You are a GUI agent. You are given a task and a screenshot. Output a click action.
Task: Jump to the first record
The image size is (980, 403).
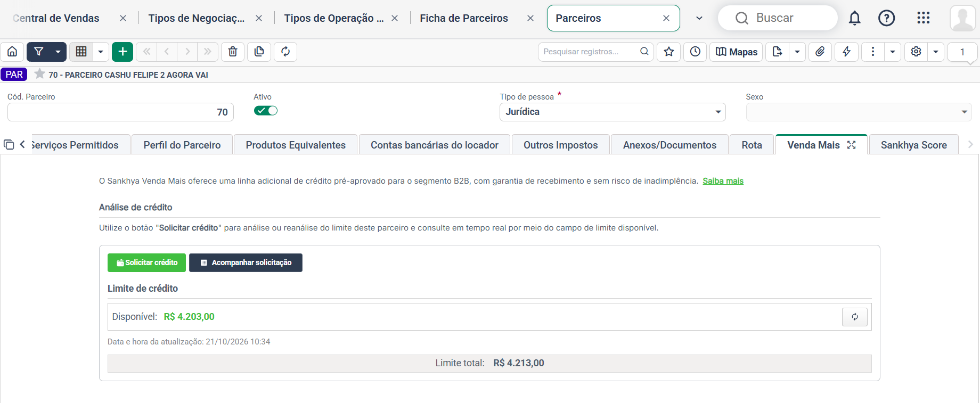(146, 52)
